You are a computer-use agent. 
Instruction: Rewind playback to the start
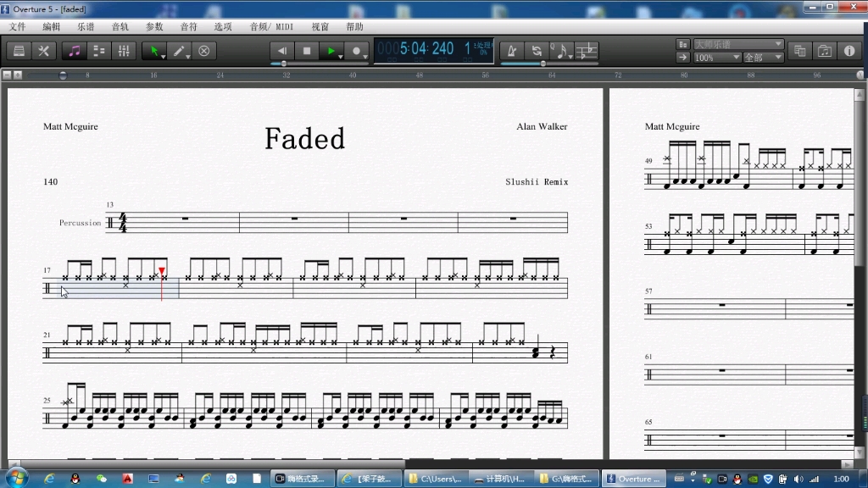(282, 51)
